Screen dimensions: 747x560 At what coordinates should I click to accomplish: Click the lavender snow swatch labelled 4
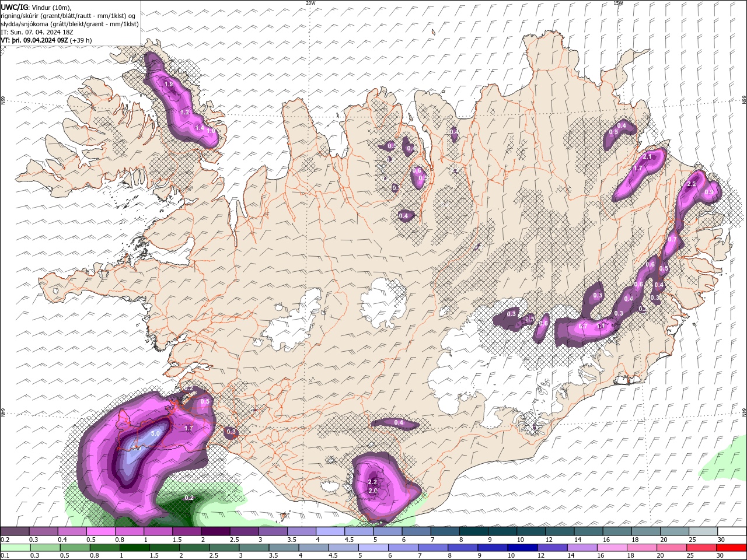pyautogui.click(x=330, y=531)
